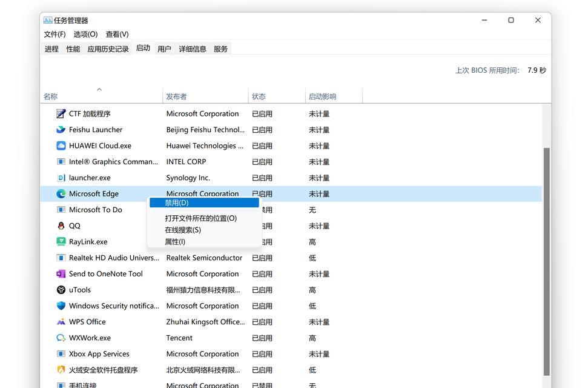Select the Microsoft To Do row name
Viewport: 588px width, 388px height.
tap(96, 210)
